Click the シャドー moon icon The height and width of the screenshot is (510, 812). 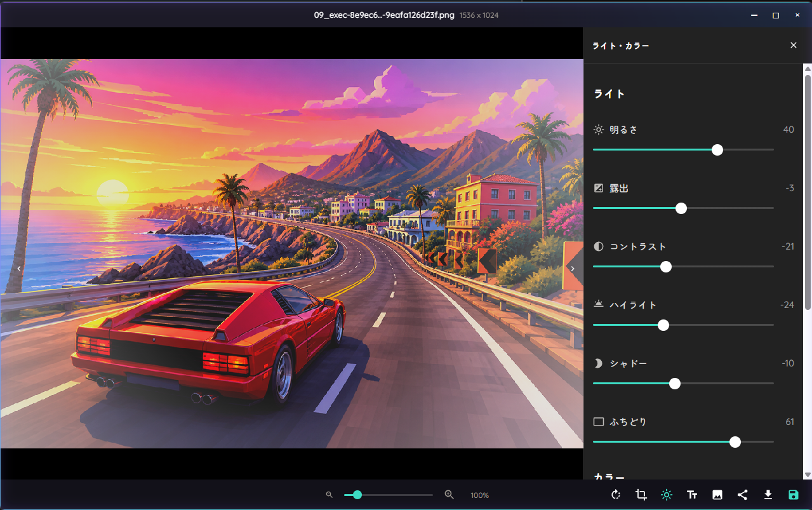[599, 363]
